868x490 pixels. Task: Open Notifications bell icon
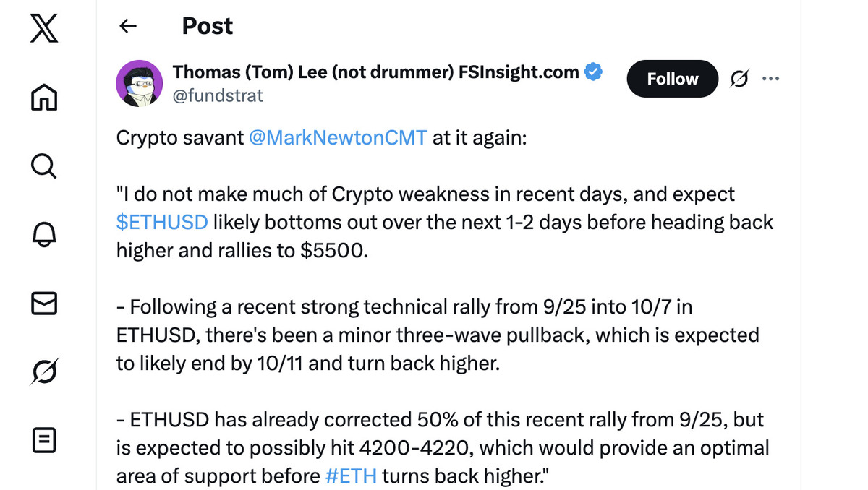coord(44,235)
